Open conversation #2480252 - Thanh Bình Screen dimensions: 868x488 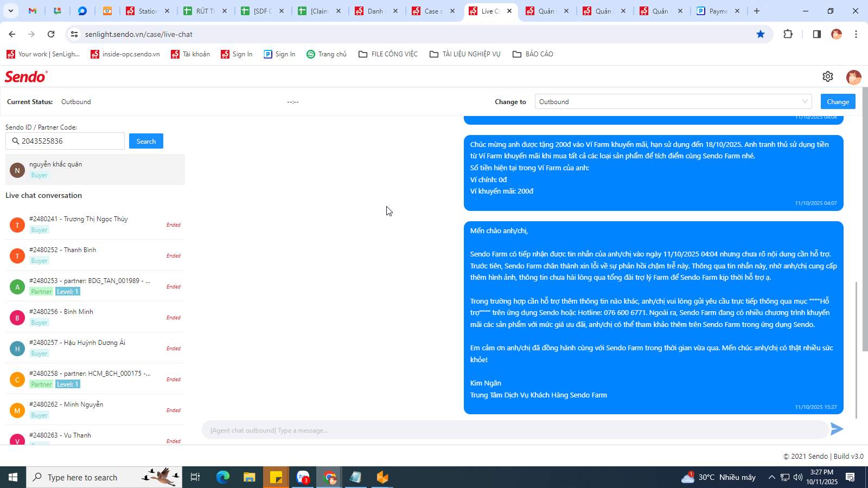[x=95, y=255]
